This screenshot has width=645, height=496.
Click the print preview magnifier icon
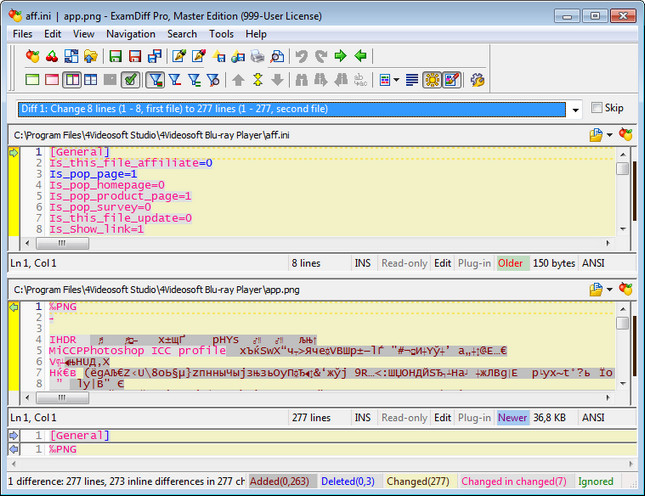[277, 56]
